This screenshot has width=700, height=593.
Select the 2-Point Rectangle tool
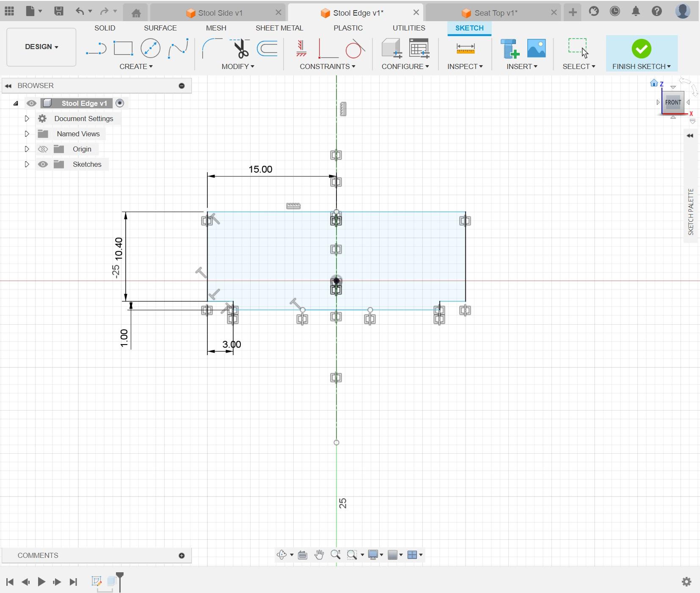(123, 49)
